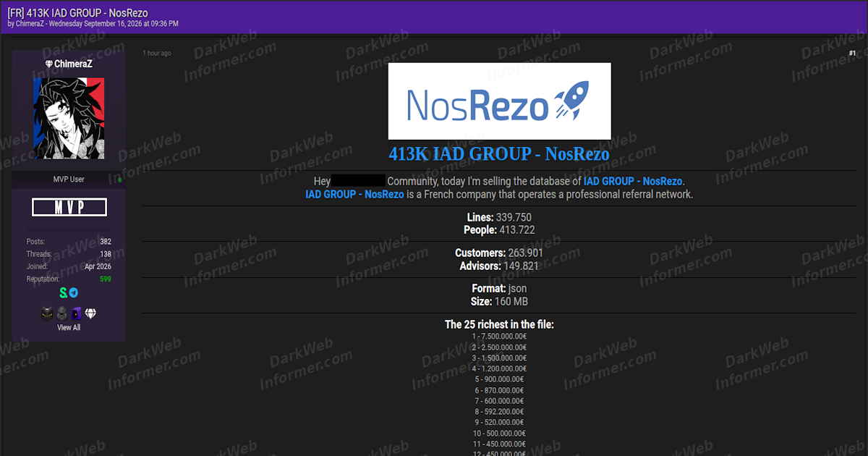Click diamond icon beside ChimeraZ name
Screen dimensions: 868x456
(49, 64)
